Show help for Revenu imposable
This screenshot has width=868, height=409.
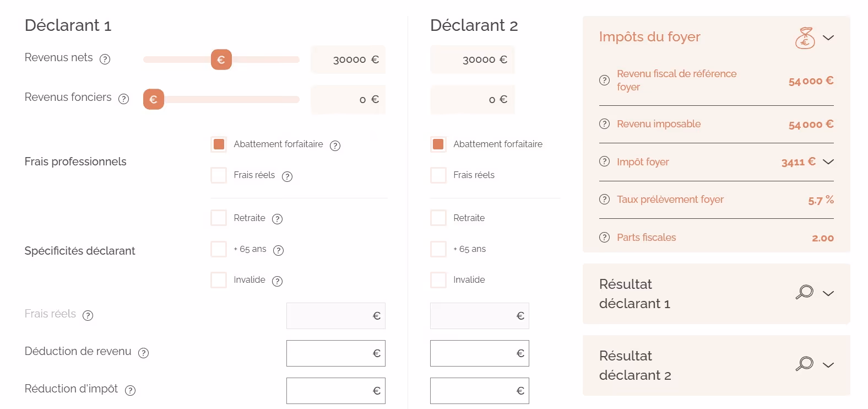coord(604,123)
